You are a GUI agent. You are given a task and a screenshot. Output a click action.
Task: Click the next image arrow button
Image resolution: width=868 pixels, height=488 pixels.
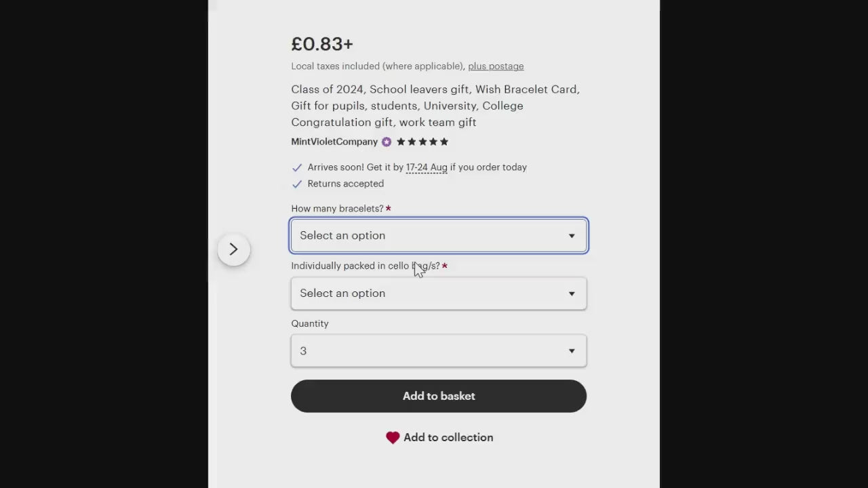[x=233, y=249]
